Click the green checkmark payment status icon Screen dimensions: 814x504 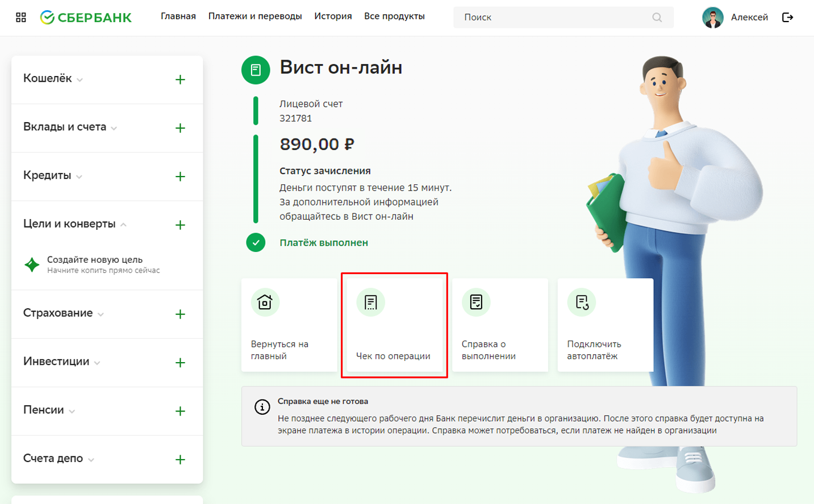pyautogui.click(x=256, y=243)
